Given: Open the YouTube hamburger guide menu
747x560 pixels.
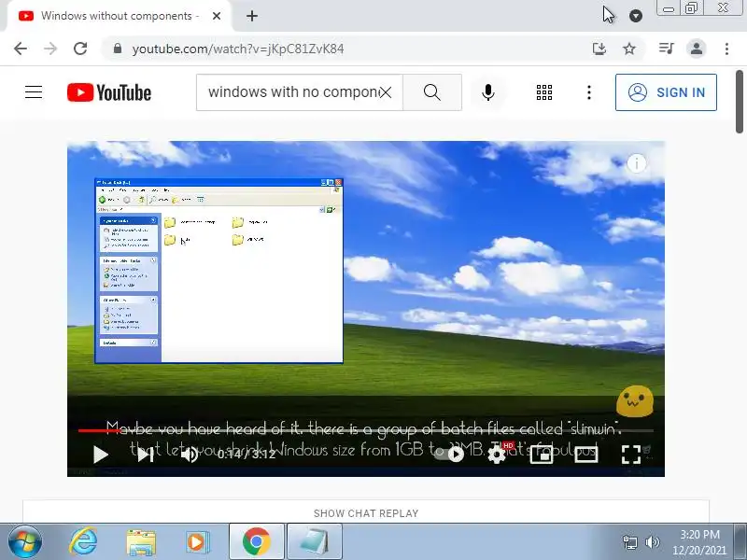Looking at the screenshot, I should coord(34,91).
